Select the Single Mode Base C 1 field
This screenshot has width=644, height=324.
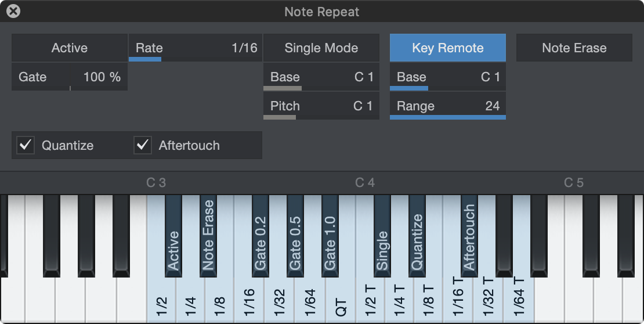point(321,77)
